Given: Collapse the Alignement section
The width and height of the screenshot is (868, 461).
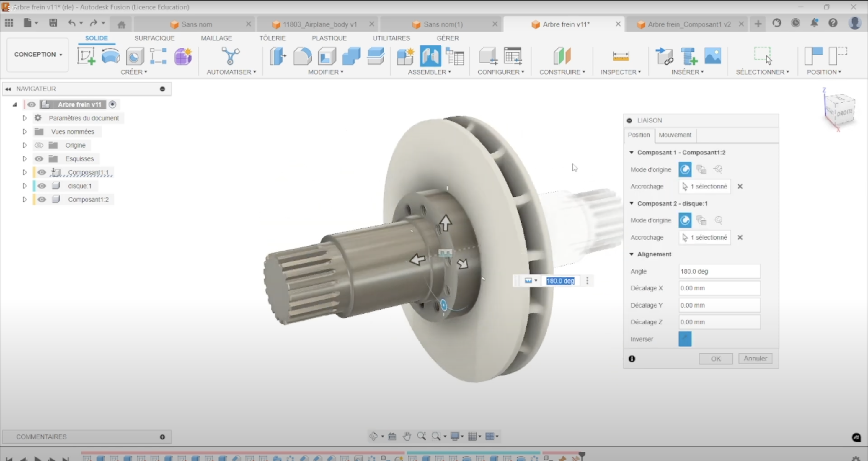Looking at the screenshot, I should 632,254.
